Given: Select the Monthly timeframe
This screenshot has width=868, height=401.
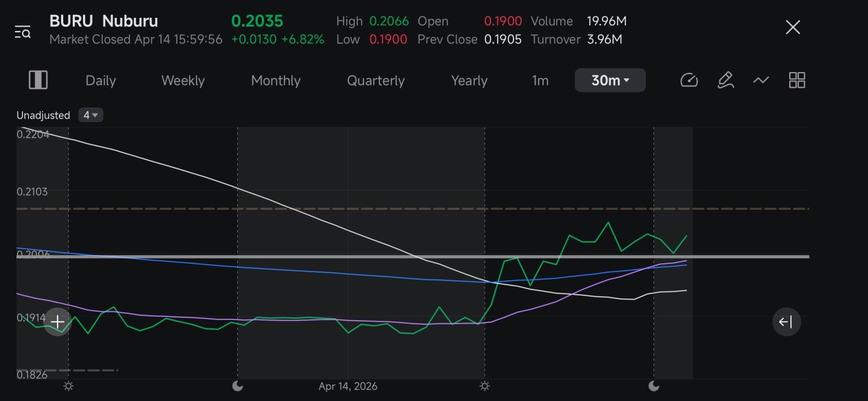Looking at the screenshot, I should pyautogui.click(x=276, y=80).
